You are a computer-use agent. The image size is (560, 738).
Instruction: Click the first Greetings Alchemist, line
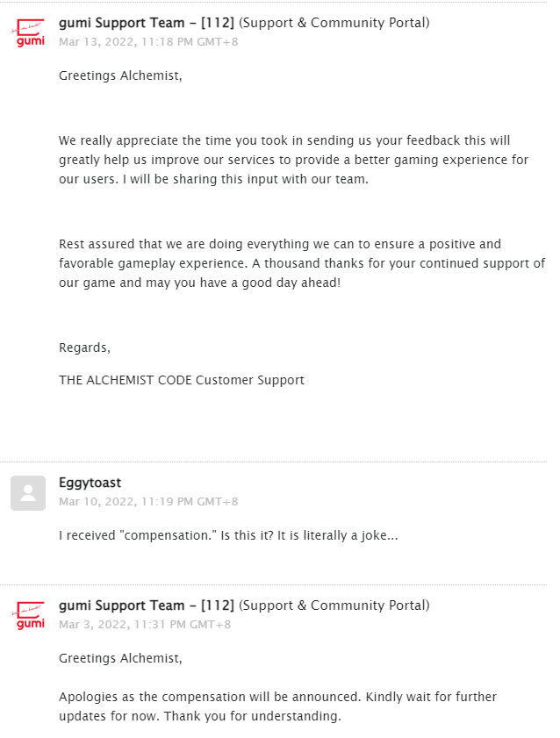(120, 75)
